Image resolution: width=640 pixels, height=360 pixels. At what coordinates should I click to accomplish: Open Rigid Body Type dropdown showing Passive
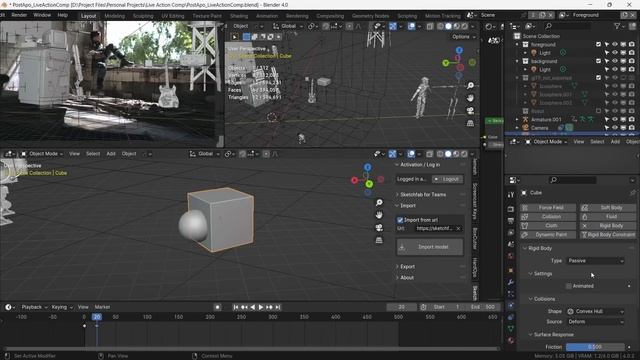595,261
